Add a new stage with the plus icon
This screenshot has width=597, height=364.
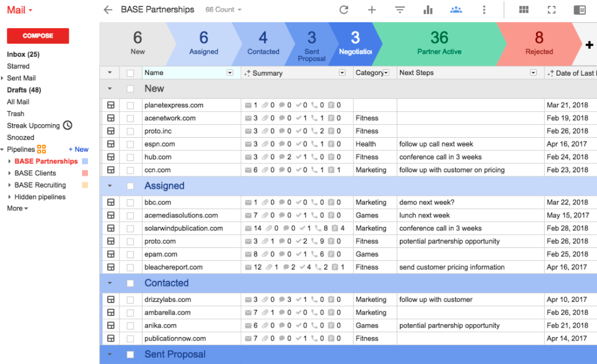coord(589,45)
